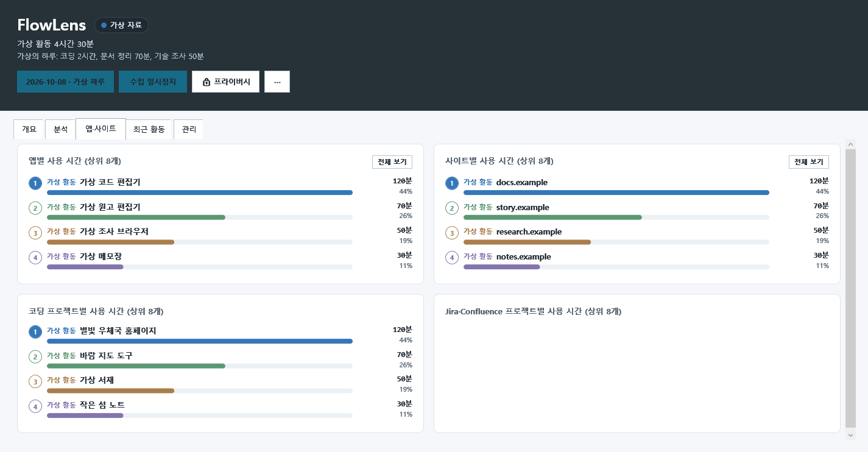Click rank 1 badge beside docs.example

click(452, 183)
